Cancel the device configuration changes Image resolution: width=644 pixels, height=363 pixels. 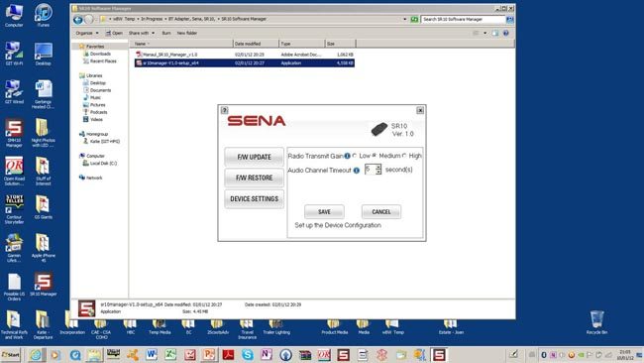tap(381, 211)
